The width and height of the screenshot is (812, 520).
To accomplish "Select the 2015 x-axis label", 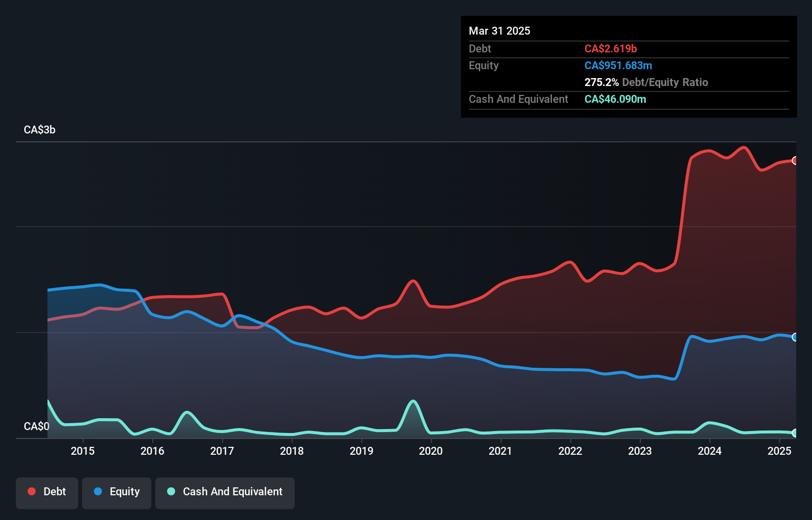I will (83, 451).
